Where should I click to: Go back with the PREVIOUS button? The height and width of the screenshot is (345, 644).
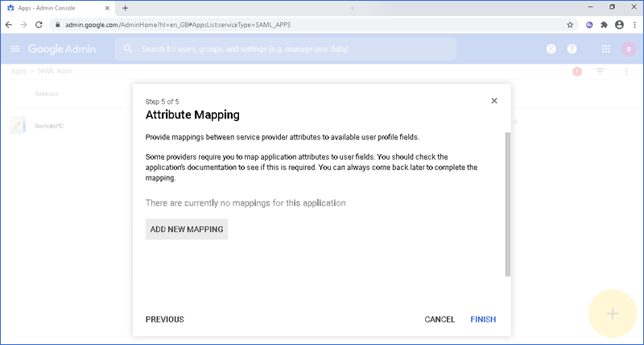coord(164,320)
